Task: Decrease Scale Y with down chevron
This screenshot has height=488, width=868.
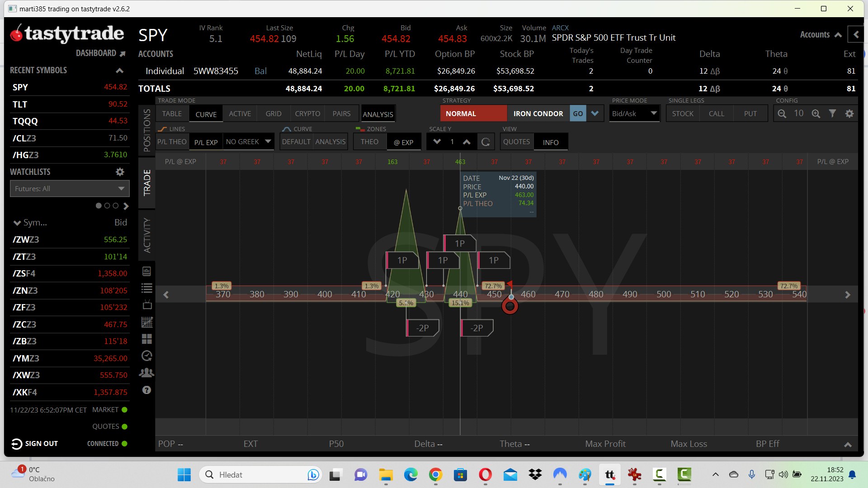Action: pos(437,142)
